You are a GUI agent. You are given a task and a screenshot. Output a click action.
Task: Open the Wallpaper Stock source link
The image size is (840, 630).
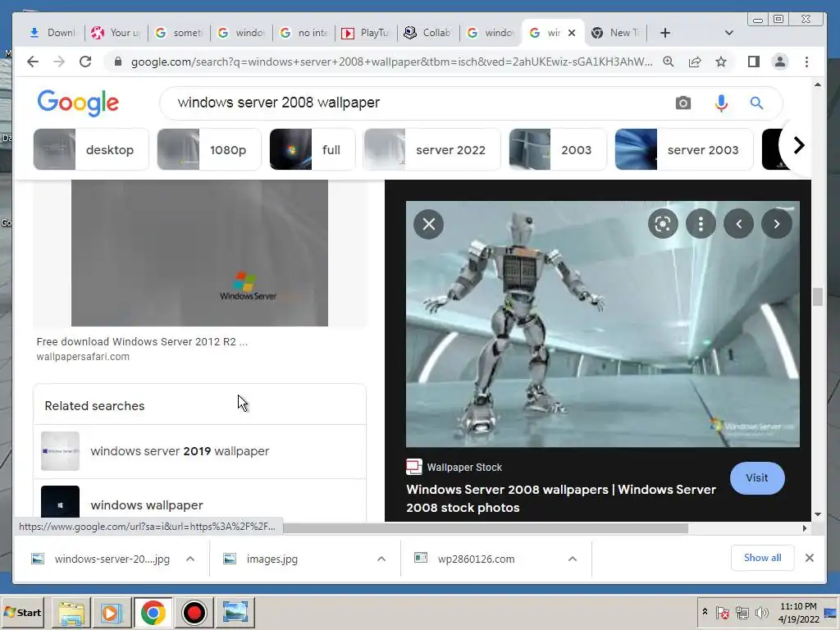click(x=454, y=467)
